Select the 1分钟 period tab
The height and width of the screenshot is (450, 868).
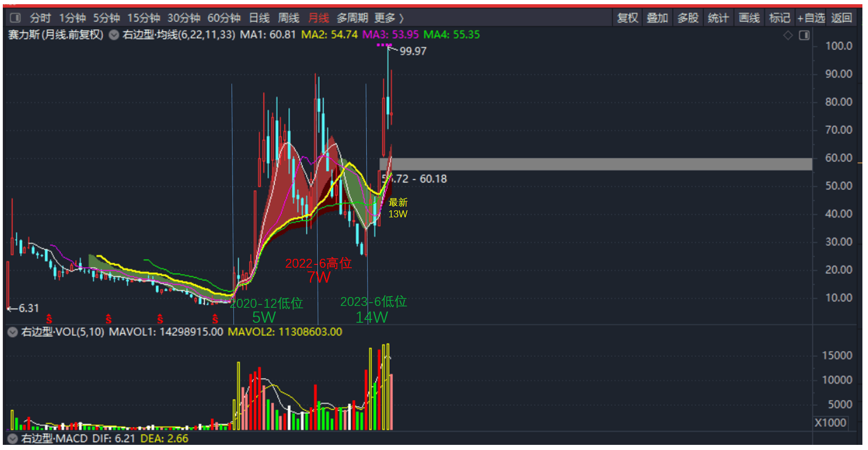pyautogui.click(x=72, y=18)
